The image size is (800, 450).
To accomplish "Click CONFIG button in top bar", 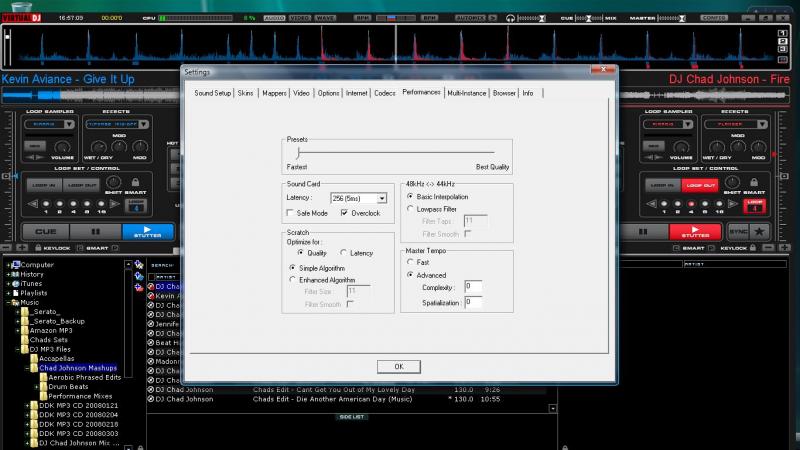I will point(714,18).
